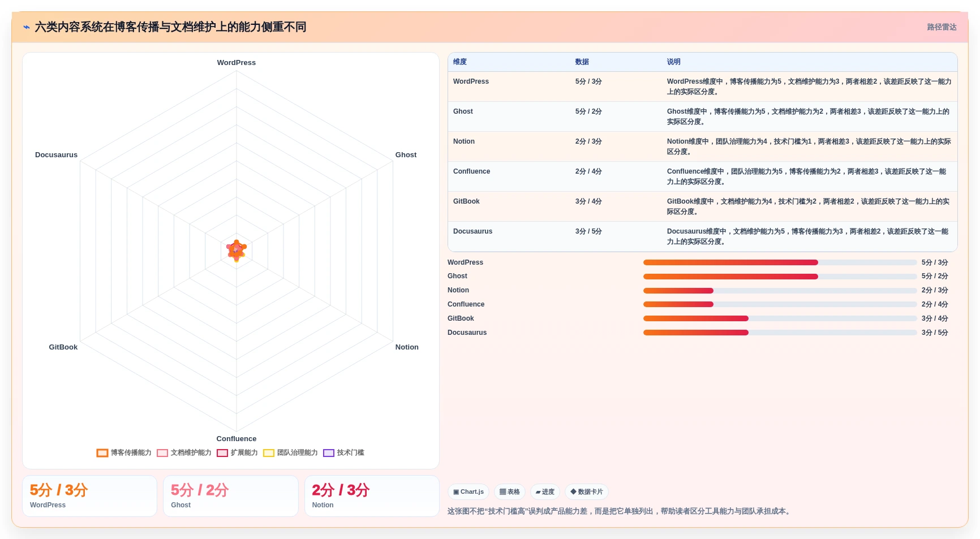Click the blue icon before the page title
The height and width of the screenshot is (539, 980).
27,27
